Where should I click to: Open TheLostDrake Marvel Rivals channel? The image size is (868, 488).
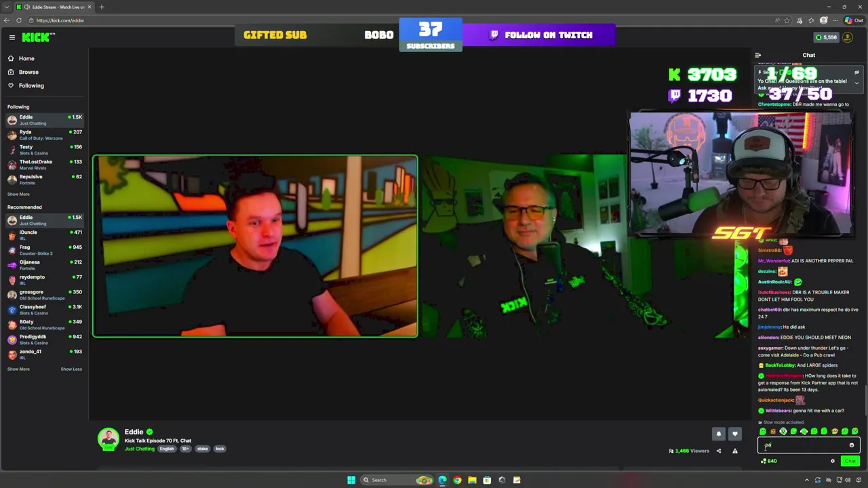[44, 165]
